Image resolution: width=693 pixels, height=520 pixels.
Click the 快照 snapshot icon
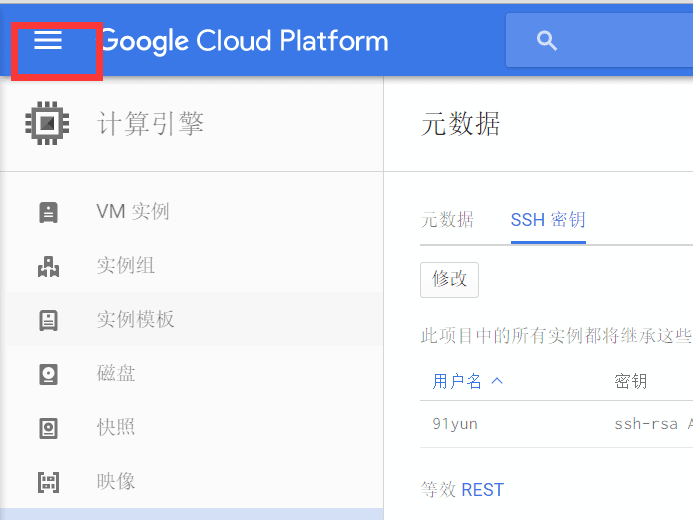(48, 428)
